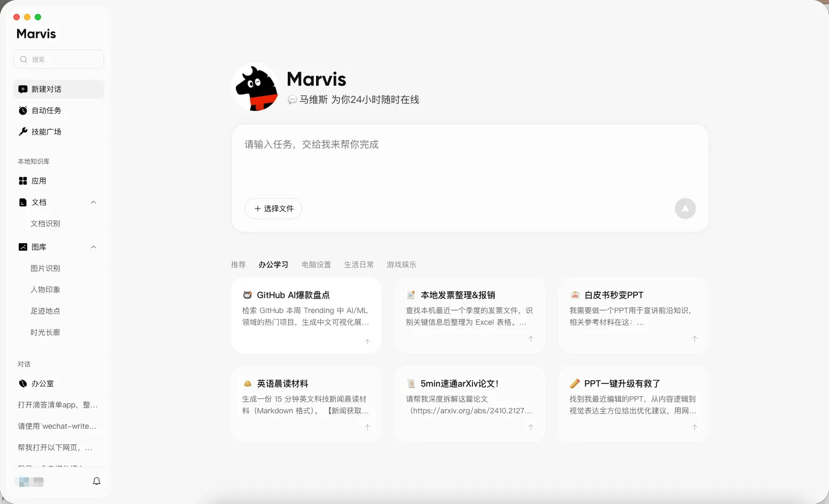Click the send arrow button in task box
The width and height of the screenshot is (829, 504).
[685, 209]
